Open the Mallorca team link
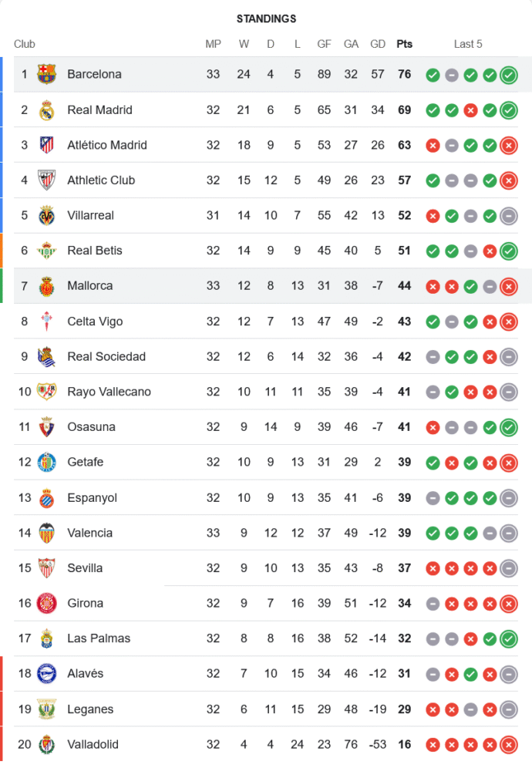 click(x=89, y=286)
